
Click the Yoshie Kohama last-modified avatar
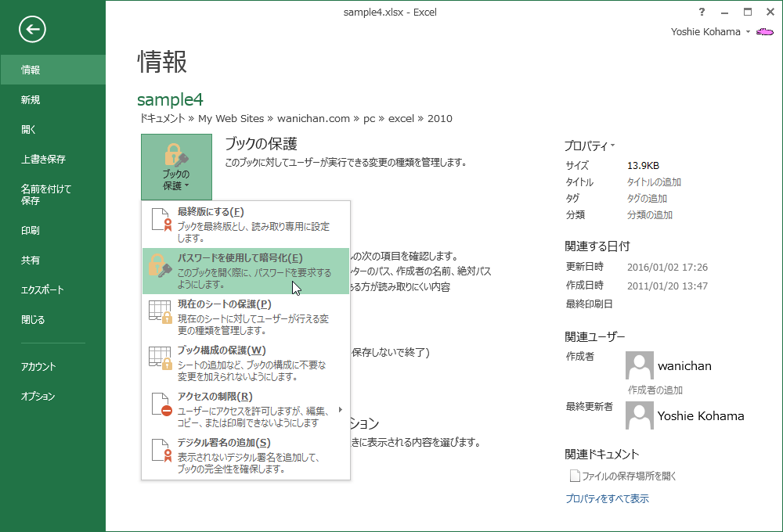click(639, 415)
